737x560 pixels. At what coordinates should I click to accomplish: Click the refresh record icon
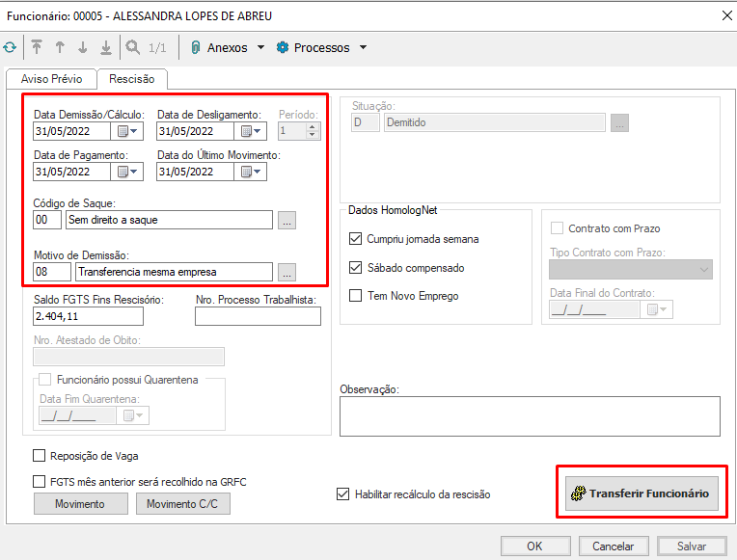(x=10, y=47)
